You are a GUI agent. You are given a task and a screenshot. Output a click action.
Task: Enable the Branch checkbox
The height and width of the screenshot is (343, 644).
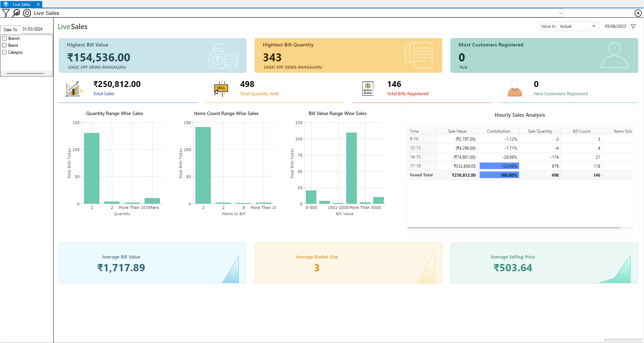pos(4,38)
